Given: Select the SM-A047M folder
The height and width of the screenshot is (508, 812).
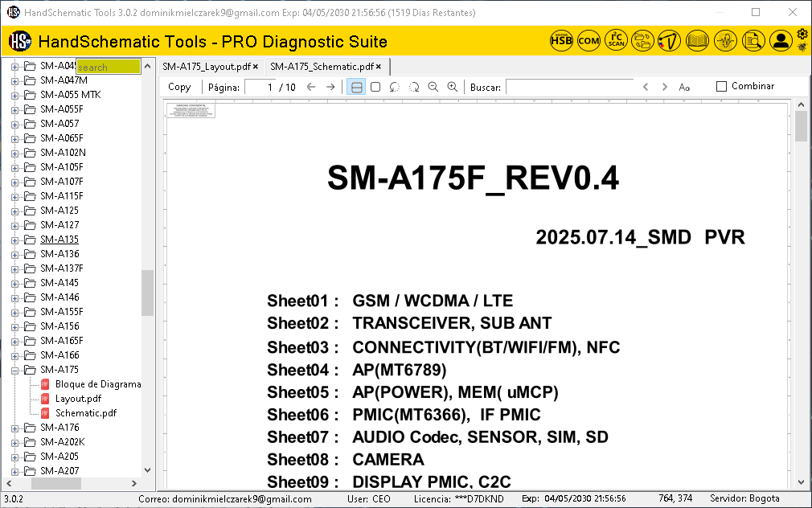Looking at the screenshot, I should (x=64, y=80).
